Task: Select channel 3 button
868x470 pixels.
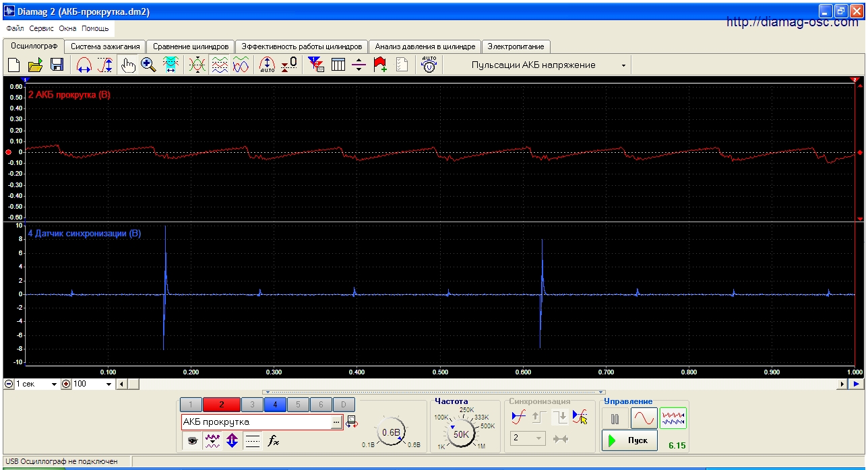Action: coord(253,405)
